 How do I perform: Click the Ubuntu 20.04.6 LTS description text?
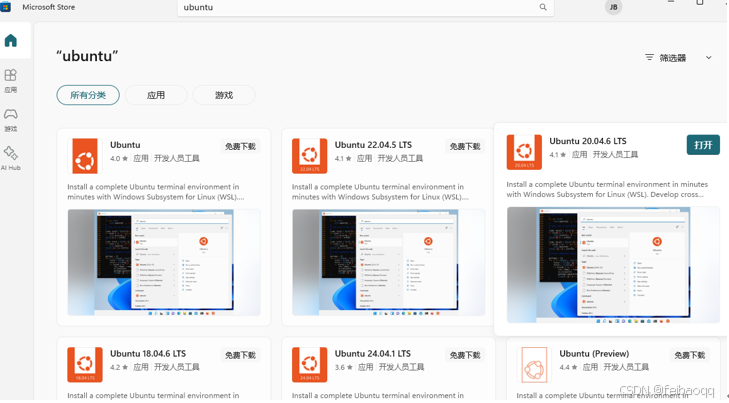tap(607, 189)
